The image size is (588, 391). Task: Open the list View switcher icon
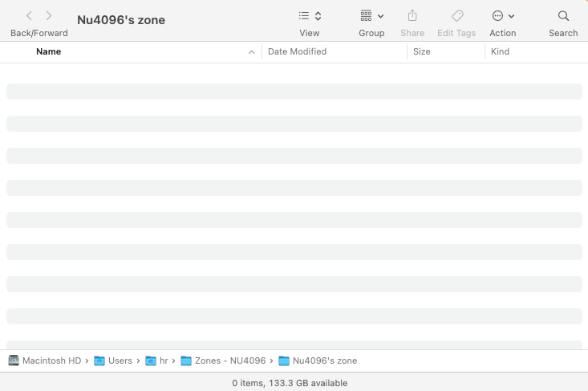tap(304, 16)
